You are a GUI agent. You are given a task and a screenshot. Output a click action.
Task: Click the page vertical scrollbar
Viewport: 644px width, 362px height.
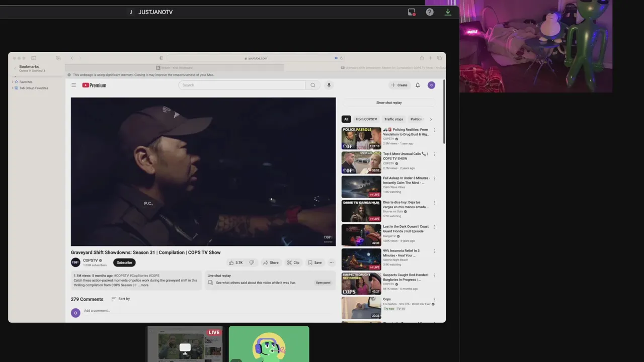click(444, 112)
